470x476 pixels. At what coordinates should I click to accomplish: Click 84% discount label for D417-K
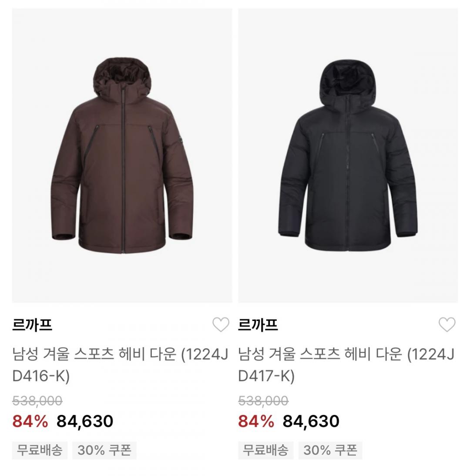pyautogui.click(x=256, y=422)
